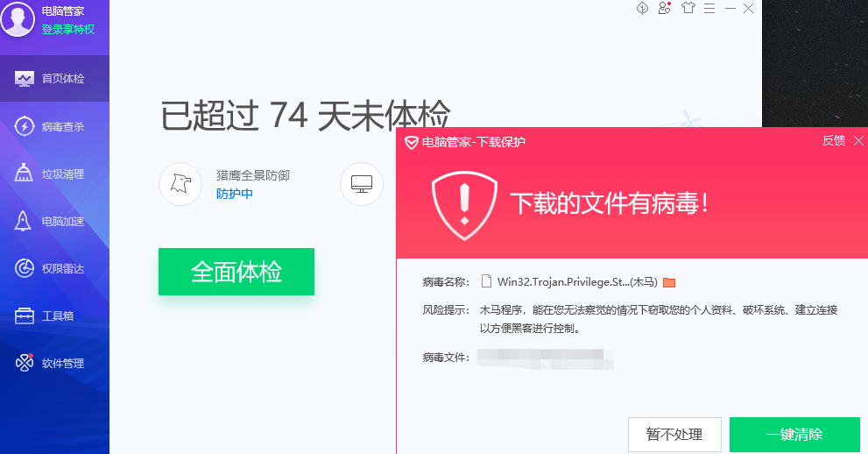
Task: Open the hamburger main menu
Action: tap(709, 8)
